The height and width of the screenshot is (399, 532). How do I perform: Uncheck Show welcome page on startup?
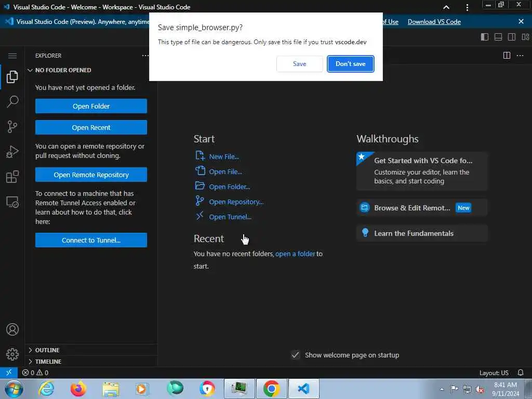click(x=295, y=355)
